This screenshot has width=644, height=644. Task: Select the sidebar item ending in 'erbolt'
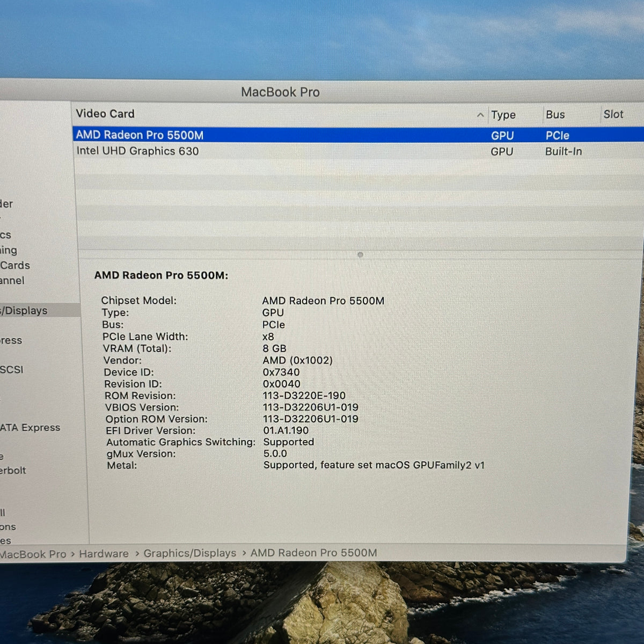[13, 471]
